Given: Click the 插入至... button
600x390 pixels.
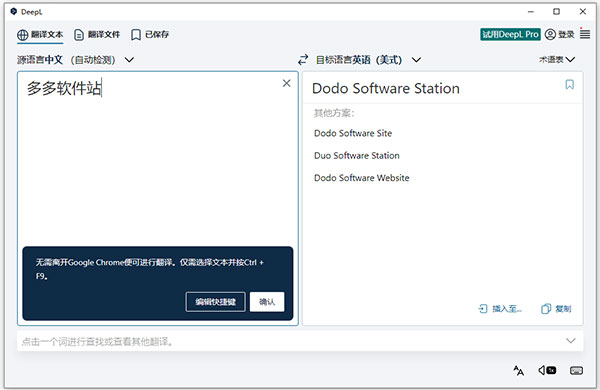Looking at the screenshot, I should pos(500,308).
